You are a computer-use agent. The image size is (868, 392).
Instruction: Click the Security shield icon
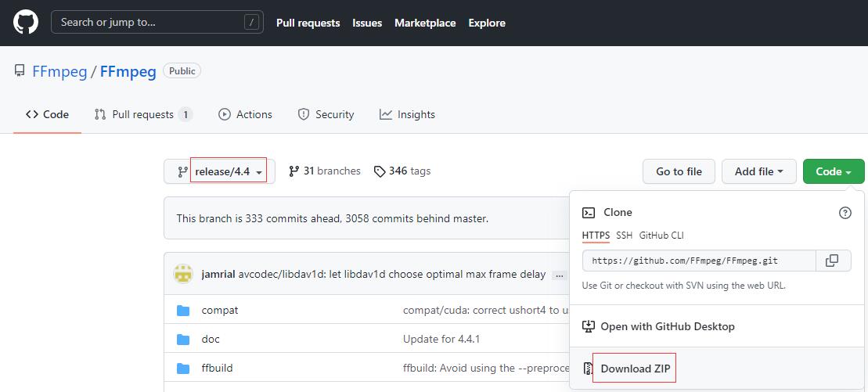[x=304, y=114]
